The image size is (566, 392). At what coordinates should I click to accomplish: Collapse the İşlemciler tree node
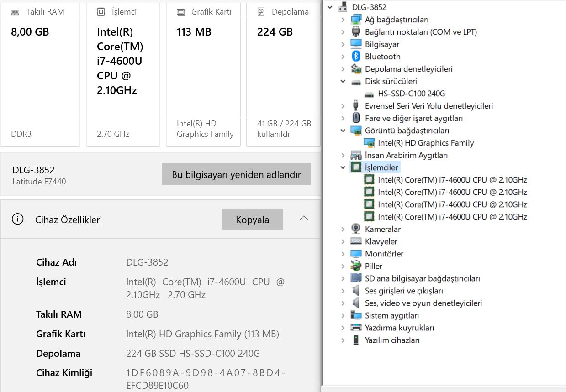point(343,167)
